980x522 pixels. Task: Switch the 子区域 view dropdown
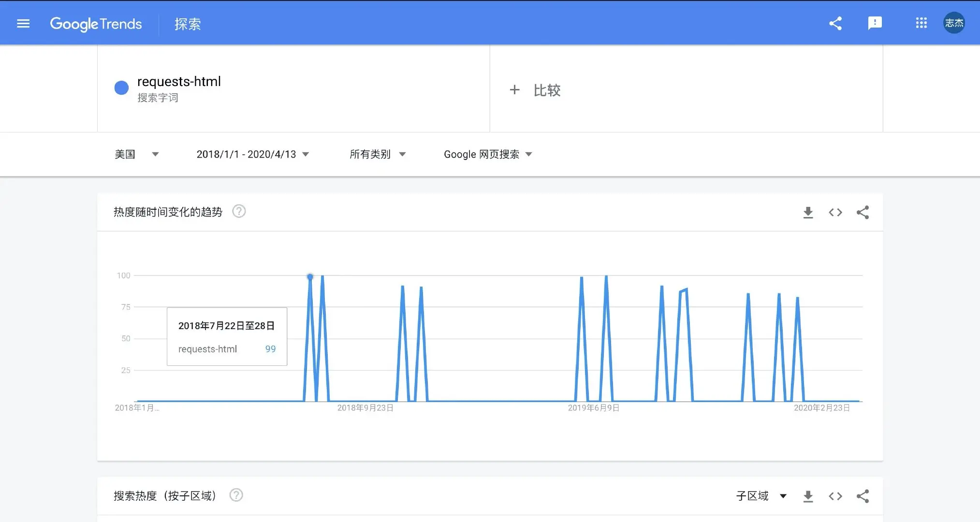[761, 496]
